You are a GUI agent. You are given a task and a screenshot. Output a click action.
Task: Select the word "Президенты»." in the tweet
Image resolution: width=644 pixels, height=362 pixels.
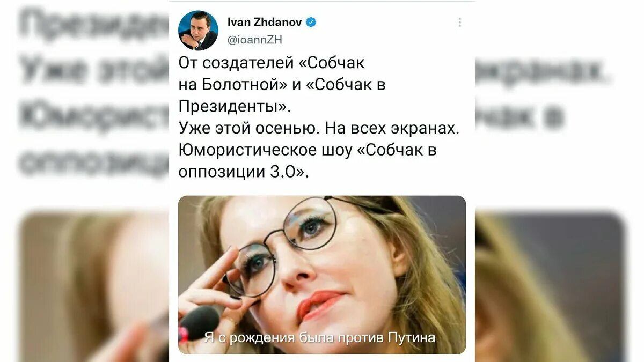click(235, 107)
